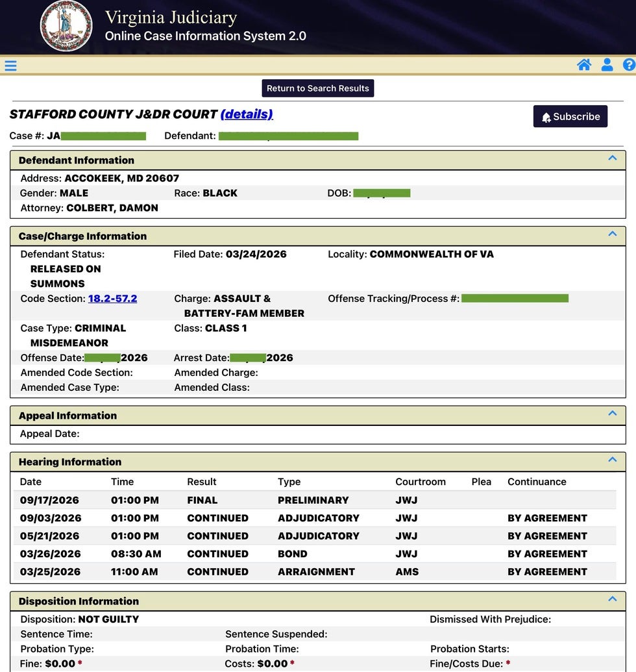Collapse the Appeal Information section
The height and width of the screenshot is (672, 636).
click(x=613, y=413)
